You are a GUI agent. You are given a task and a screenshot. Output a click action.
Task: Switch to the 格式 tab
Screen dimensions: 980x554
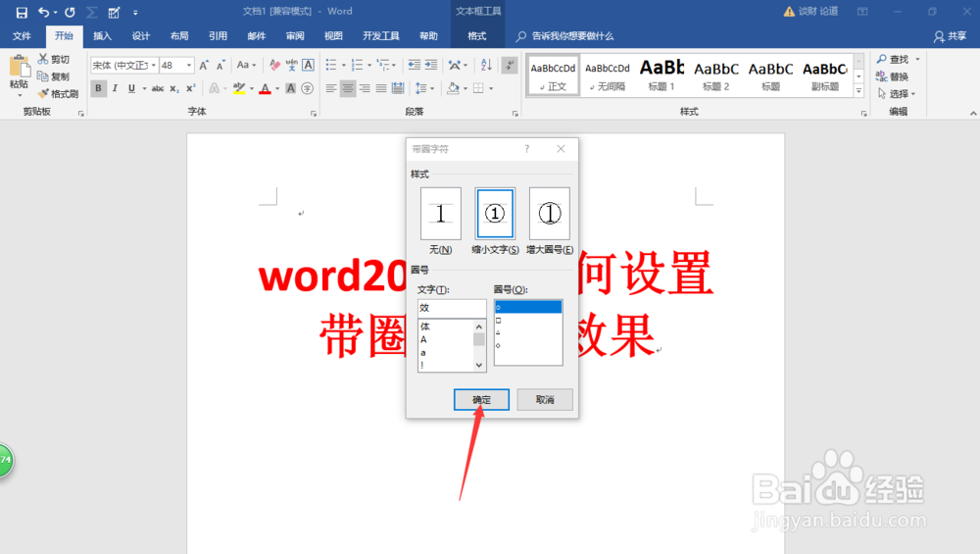pos(477,35)
